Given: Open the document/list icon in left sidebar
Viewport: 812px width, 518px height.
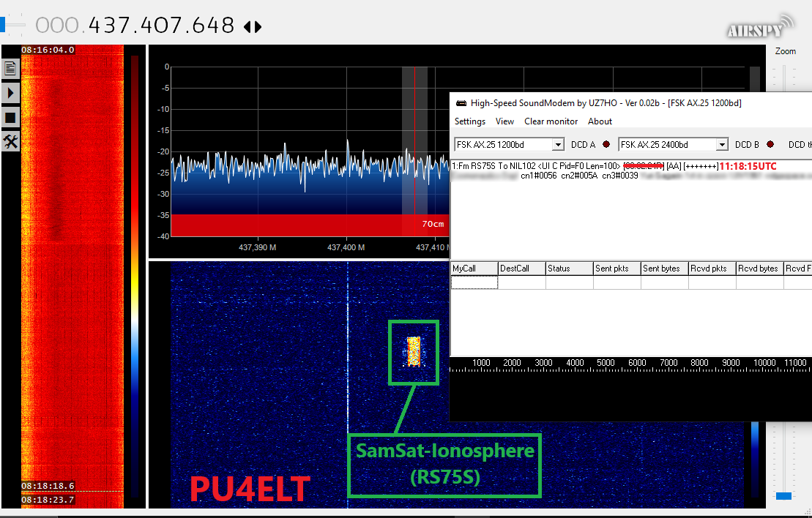Looking at the screenshot, I should pyautogui.click(x=10, y=69).
